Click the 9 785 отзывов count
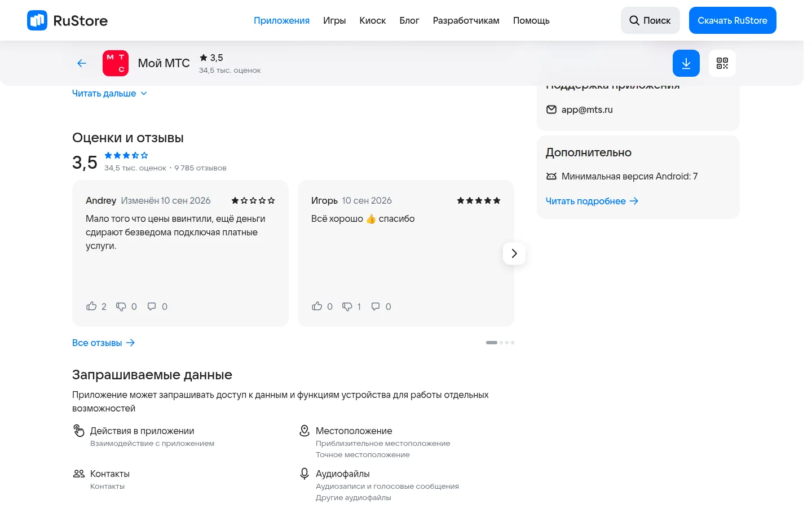812x508 pixels. pos(200,168)
